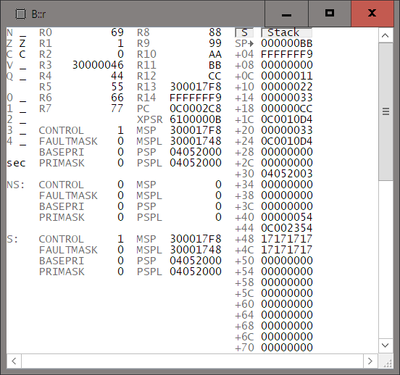Screen dimensions: 400x375
Task: Click the S column header button
Action: [244, 33]
